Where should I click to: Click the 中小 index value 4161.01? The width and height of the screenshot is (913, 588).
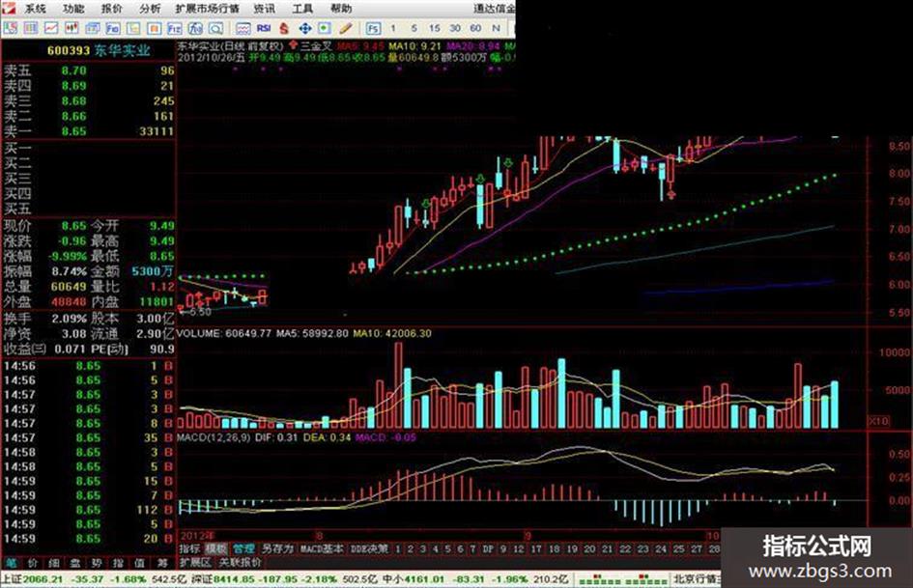425,579
